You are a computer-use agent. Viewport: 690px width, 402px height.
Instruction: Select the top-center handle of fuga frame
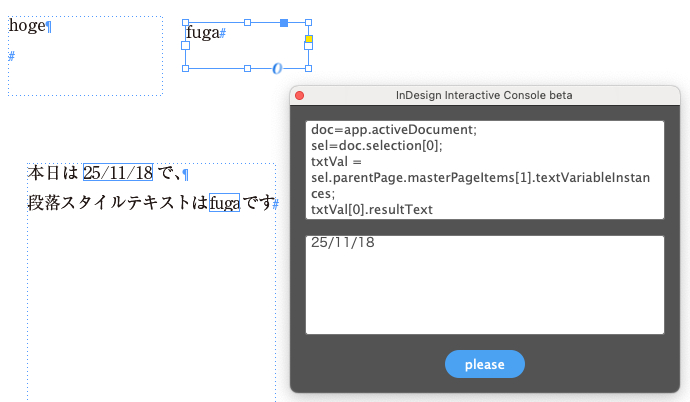pos(247,22)
